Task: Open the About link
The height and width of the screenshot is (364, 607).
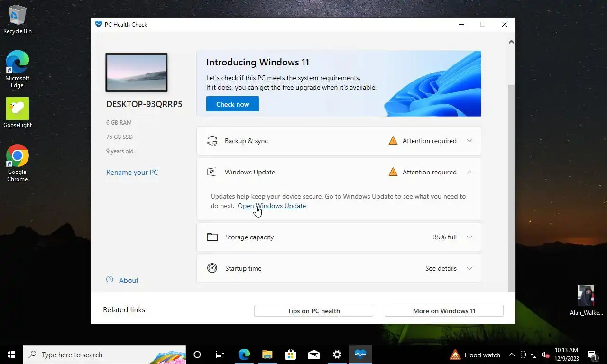Action: 129,281
